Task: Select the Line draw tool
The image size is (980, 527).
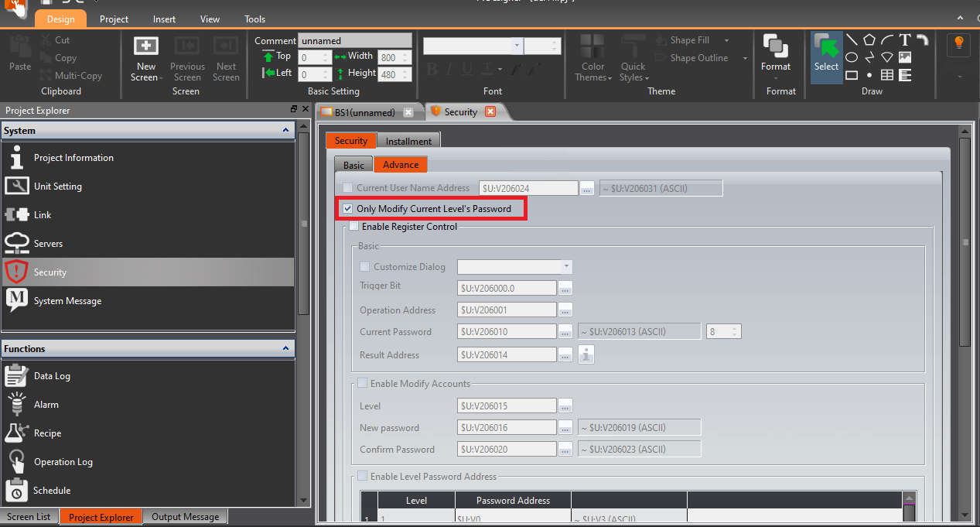Action: [x=852, y=40]
